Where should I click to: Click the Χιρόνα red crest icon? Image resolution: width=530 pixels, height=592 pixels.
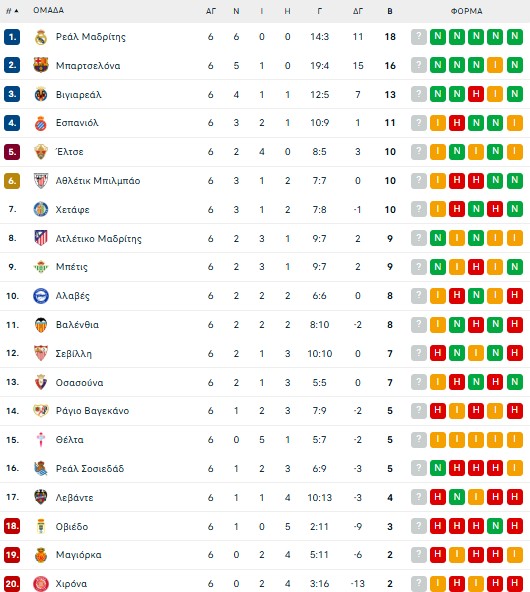[41, 584]
